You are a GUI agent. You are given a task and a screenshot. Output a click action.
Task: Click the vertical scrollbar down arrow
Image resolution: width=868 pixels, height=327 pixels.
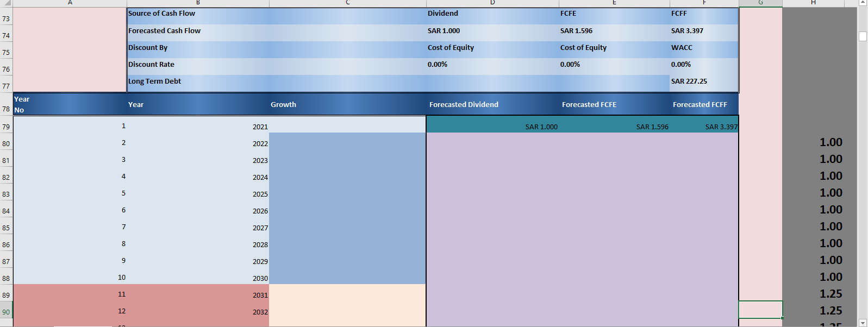pyautogui.click(x=863, y=323)
